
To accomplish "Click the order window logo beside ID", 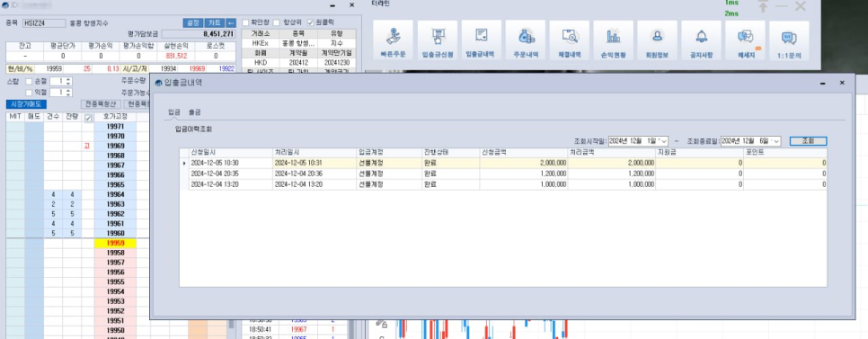I will click(5, 5).
